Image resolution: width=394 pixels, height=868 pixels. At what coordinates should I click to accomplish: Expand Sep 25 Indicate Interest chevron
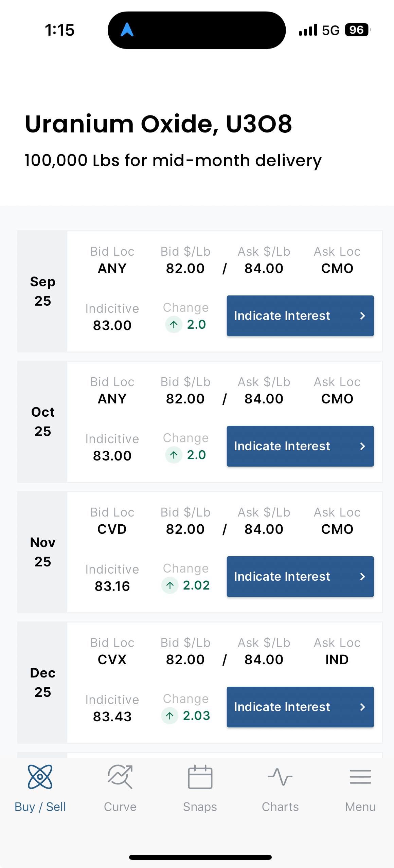coord(362,316)
